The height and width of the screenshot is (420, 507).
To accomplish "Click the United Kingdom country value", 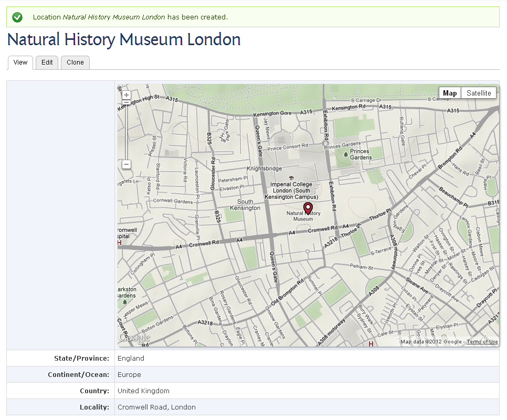I will [143, 391].
